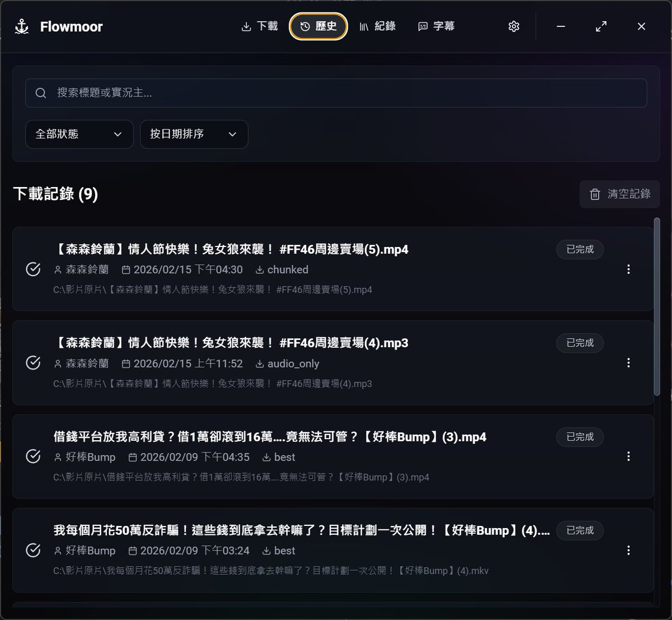This screenshot has height=620, width=672.
Task: Select title 【森森鈴蘭】情人節快樂 FF46周邊賣場(5).mp4
Action: point(231,249)
